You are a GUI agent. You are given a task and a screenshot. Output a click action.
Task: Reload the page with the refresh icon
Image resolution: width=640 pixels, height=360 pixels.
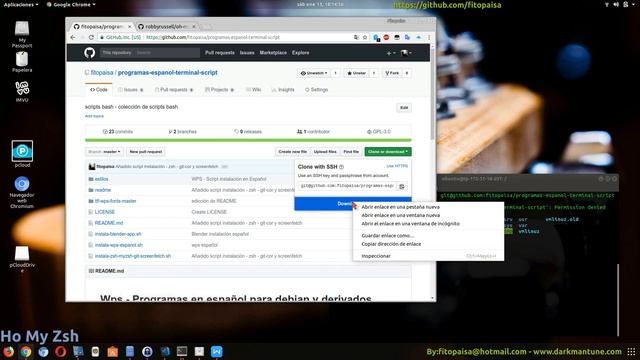point(91,37)
